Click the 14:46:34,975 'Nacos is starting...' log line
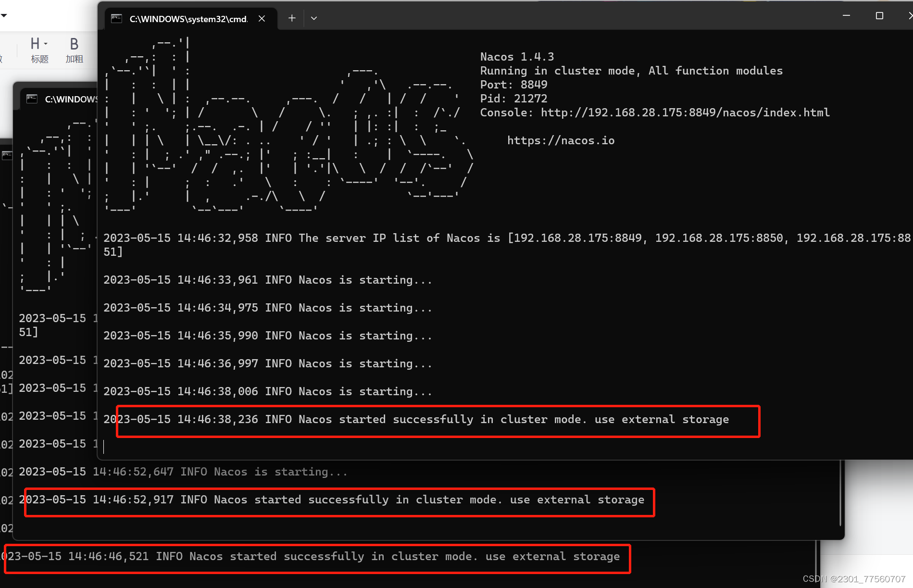Viewport: 913px width, 588px height. pos(267,308)
